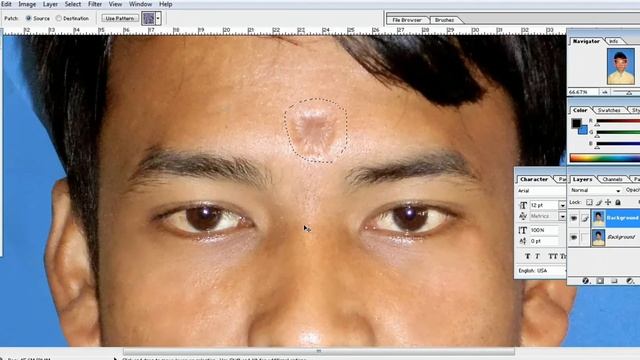Apply All Caps in Character panel
The width and height of the screenshot is (640, 360).
coord(553,256)
